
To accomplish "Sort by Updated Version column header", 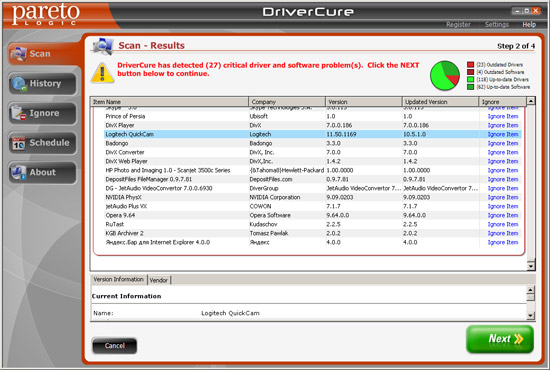I will 440,102.
